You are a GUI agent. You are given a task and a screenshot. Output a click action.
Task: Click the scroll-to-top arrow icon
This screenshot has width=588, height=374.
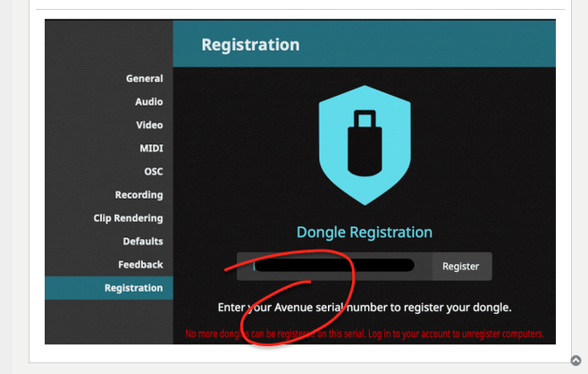coord(576,361)
